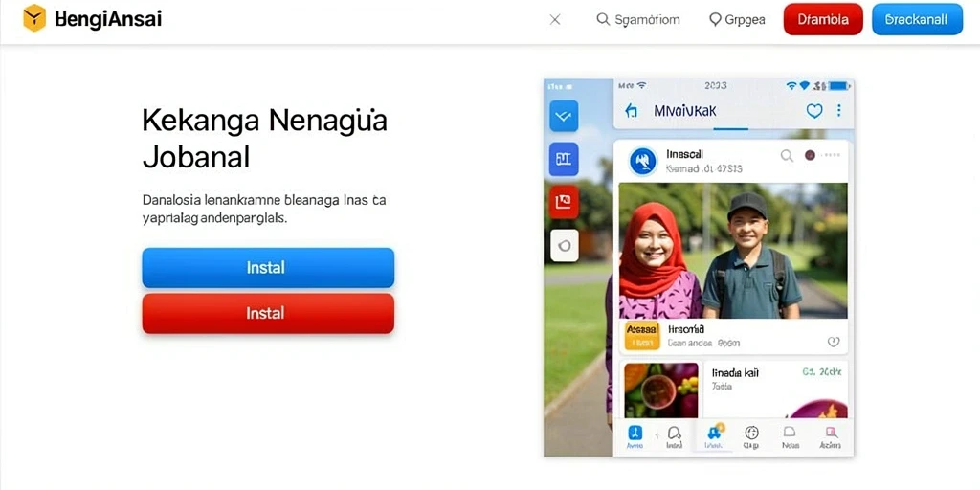Tap the dark red dot in post header
The width and height of the screenshot is (980, 490).
point(810,156)
